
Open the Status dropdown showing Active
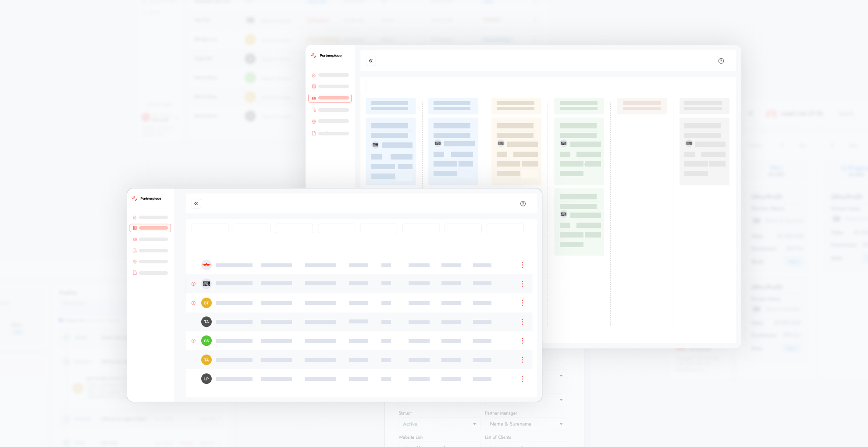pos(439,424)
